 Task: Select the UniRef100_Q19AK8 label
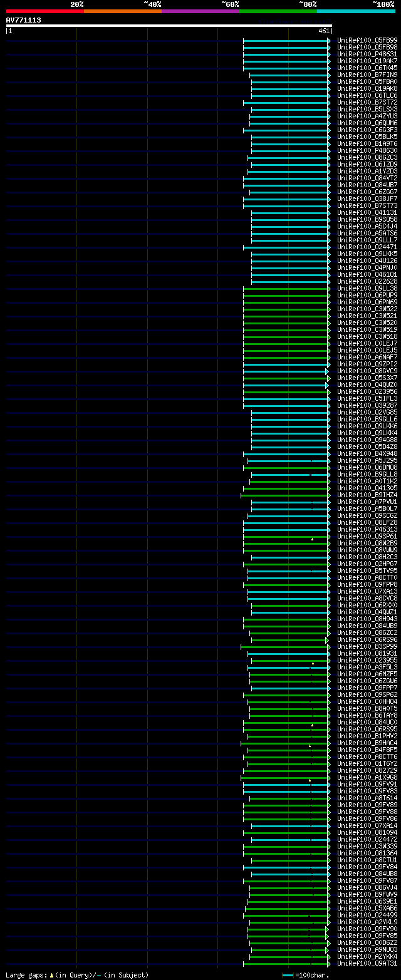point(367,89)
